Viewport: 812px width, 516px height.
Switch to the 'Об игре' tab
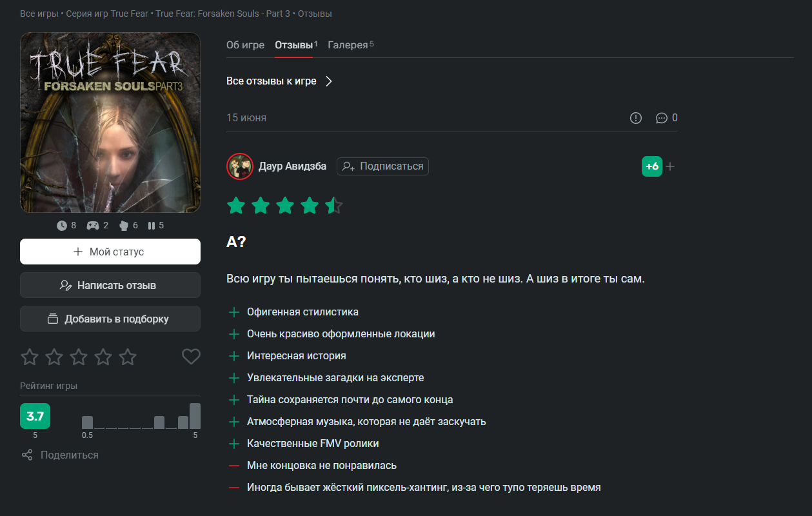point(245,45)
